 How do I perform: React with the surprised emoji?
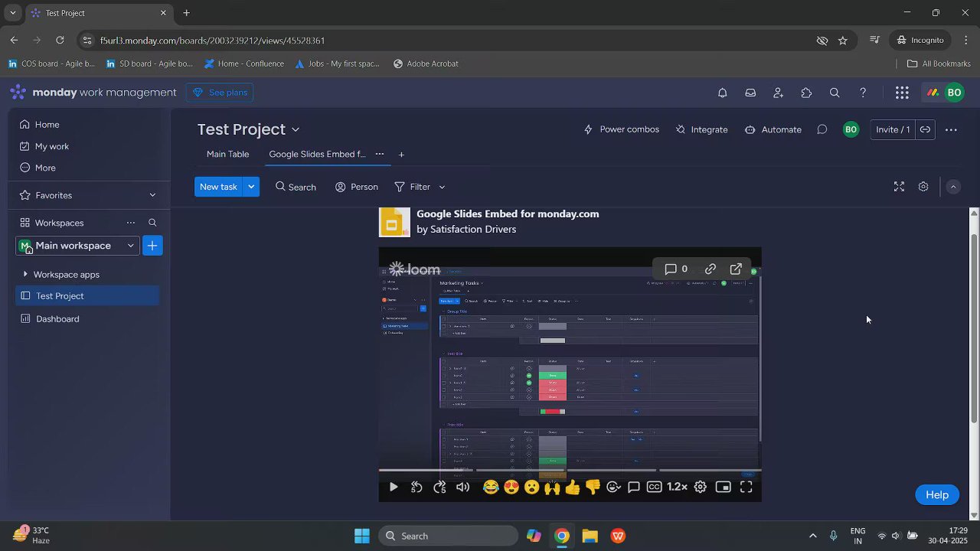[532, 487]
